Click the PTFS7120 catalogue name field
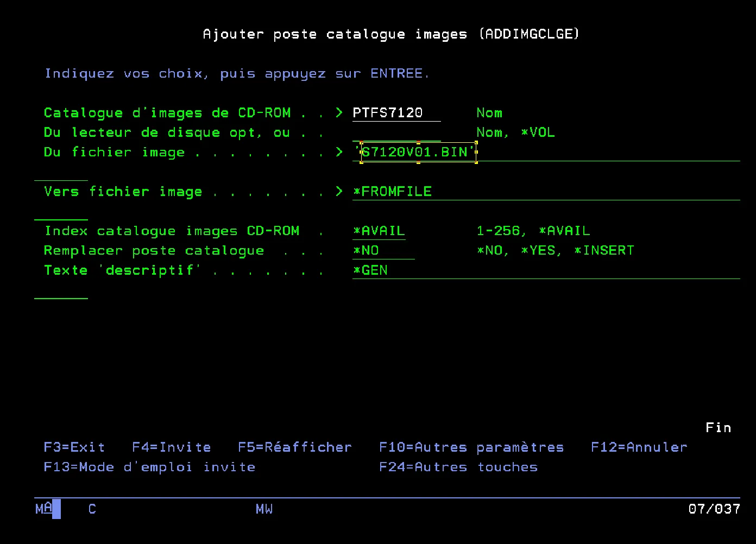 coord(396,113)
